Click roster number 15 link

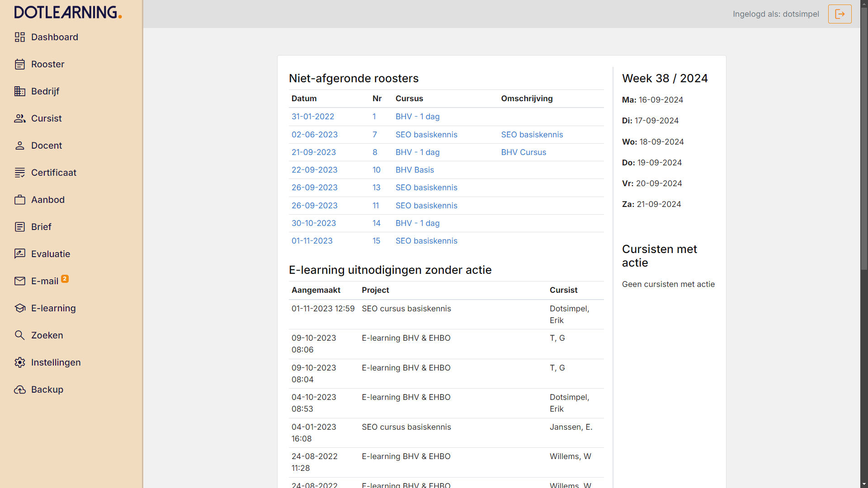coord(377,241)
